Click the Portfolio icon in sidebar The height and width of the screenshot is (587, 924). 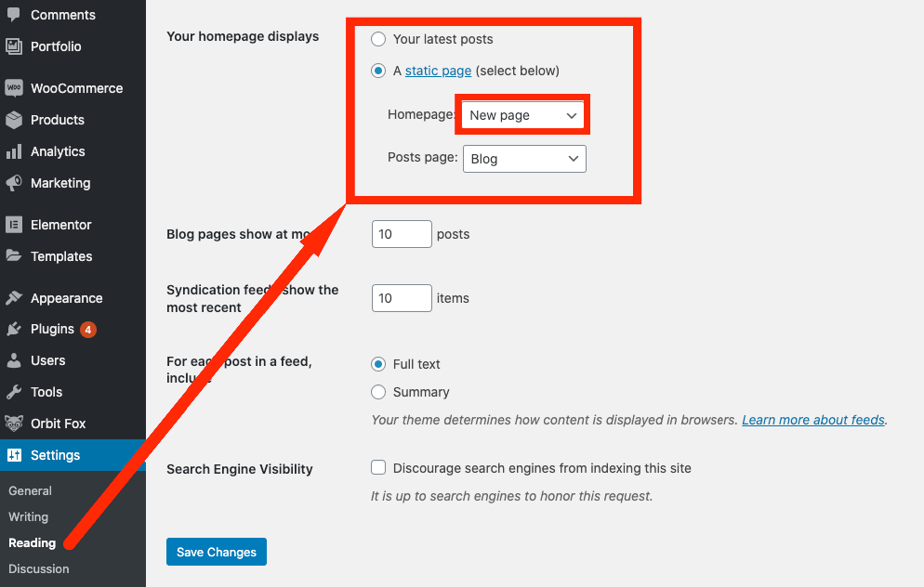coord(14,46)
